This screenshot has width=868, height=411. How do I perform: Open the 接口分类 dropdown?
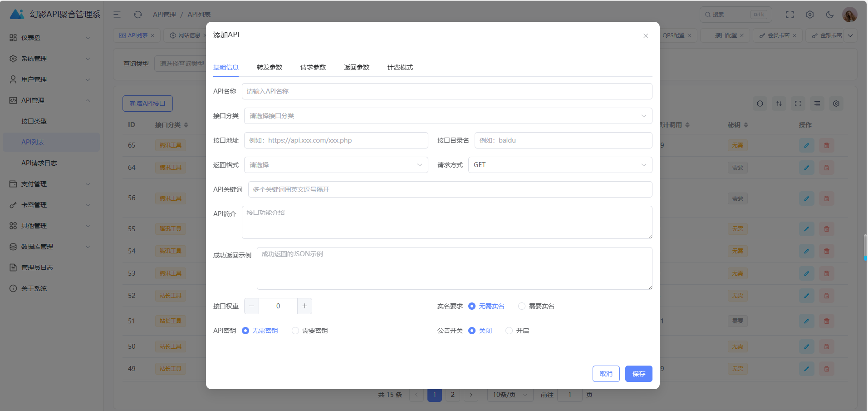coord(448,116)
